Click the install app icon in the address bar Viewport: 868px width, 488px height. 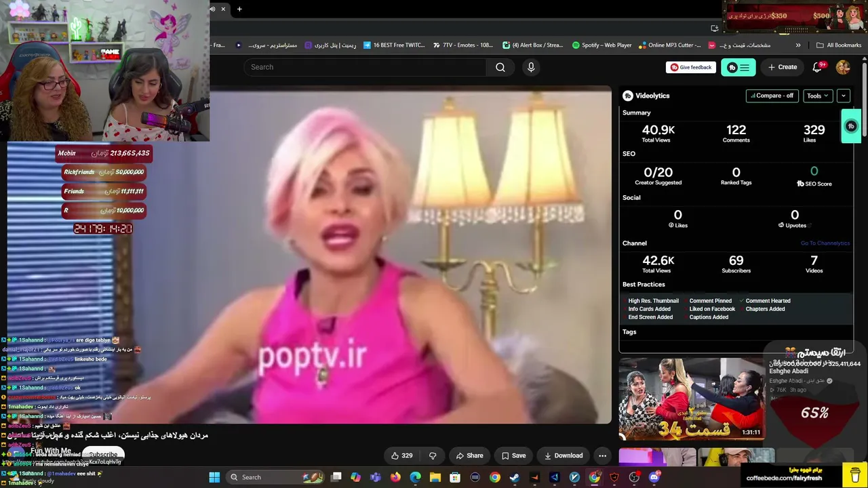click(x=714, y=28)
